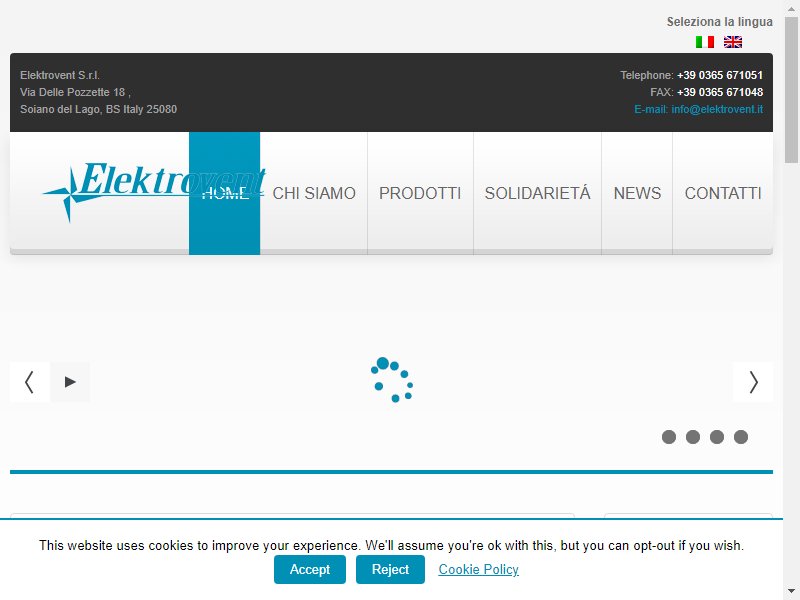Switch language to Italian via flag icon

(x=705, y=42)
